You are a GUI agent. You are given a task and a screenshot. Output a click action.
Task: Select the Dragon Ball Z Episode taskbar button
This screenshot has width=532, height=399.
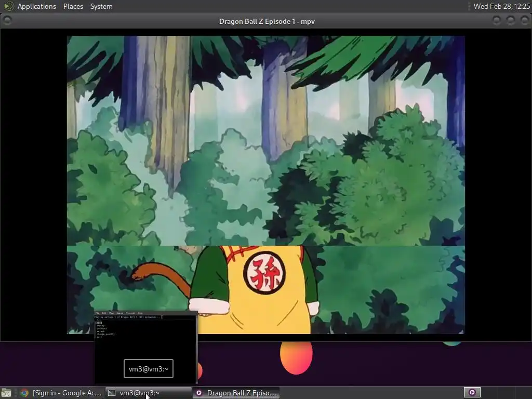coord(236,393)
